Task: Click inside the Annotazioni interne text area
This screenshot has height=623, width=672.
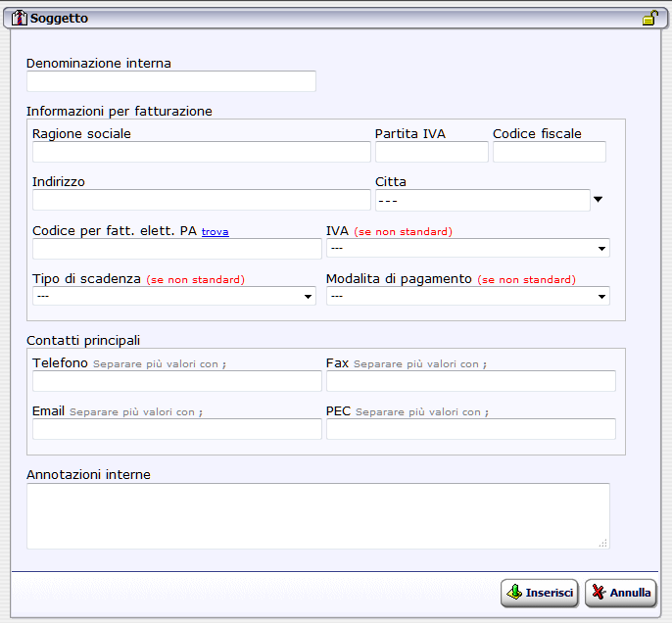Action: click(x=317, y=515)
